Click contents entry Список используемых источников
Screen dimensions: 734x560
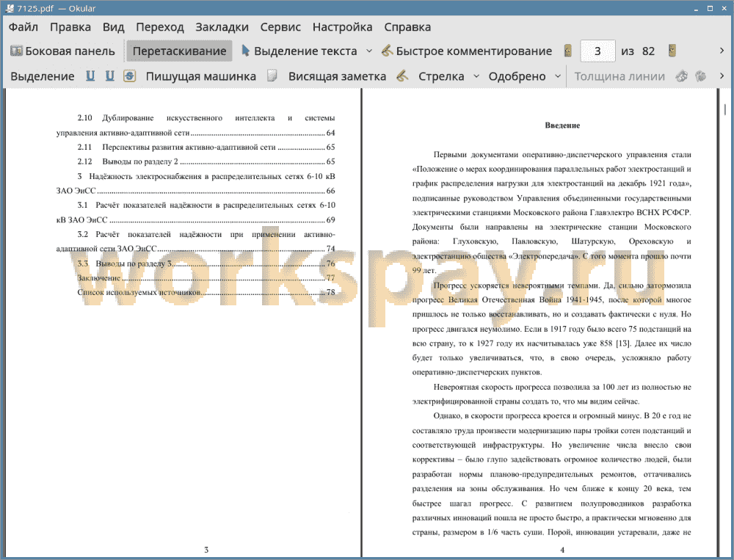206,293
